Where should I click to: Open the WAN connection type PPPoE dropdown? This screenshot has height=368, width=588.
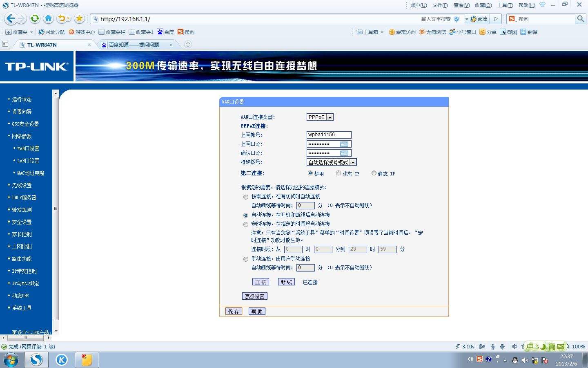click(330, 117)
